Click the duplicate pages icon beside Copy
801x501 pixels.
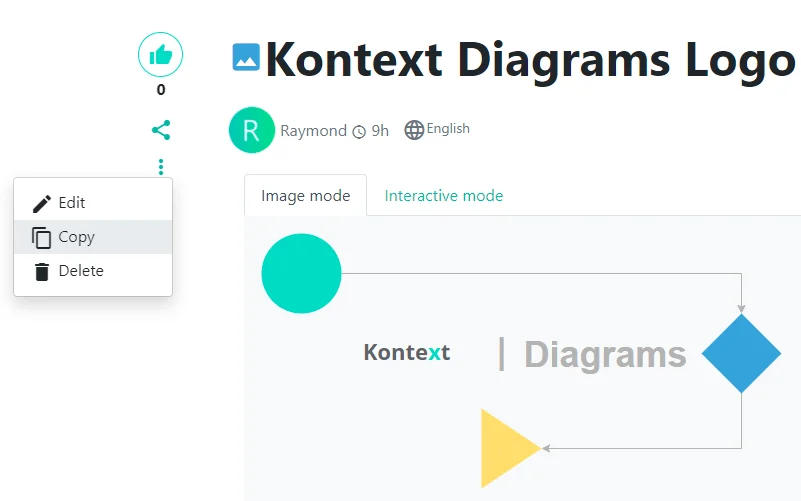pos(42,237)
